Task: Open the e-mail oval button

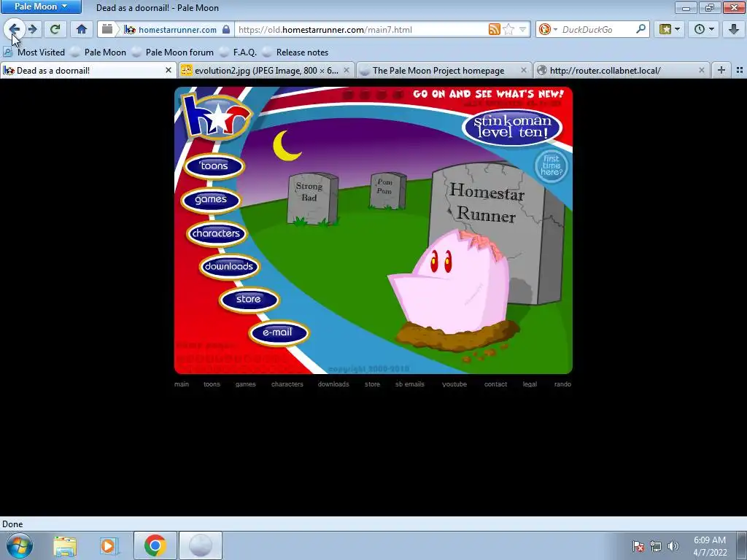Action: point(278,332)
